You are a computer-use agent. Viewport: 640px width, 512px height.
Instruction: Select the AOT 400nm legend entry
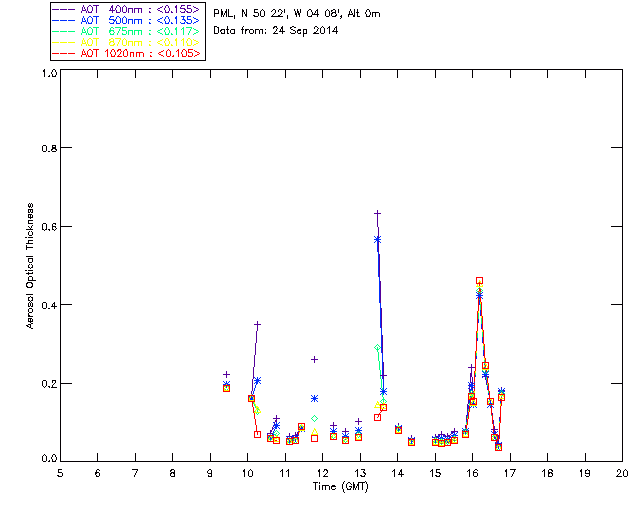[127, 9]
